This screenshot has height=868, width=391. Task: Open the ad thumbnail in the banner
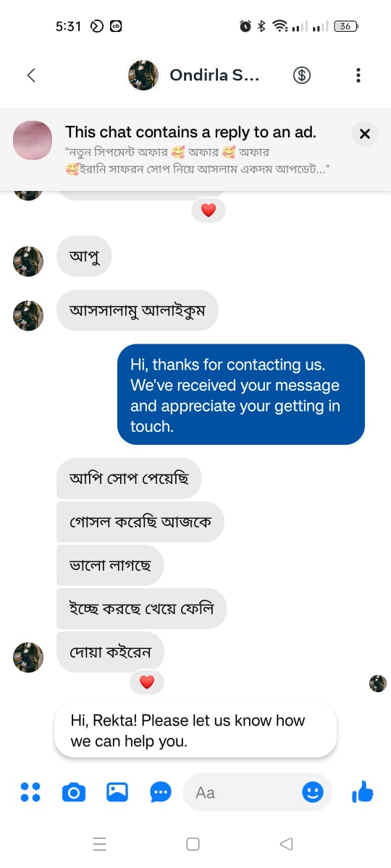tap(33, 141)
